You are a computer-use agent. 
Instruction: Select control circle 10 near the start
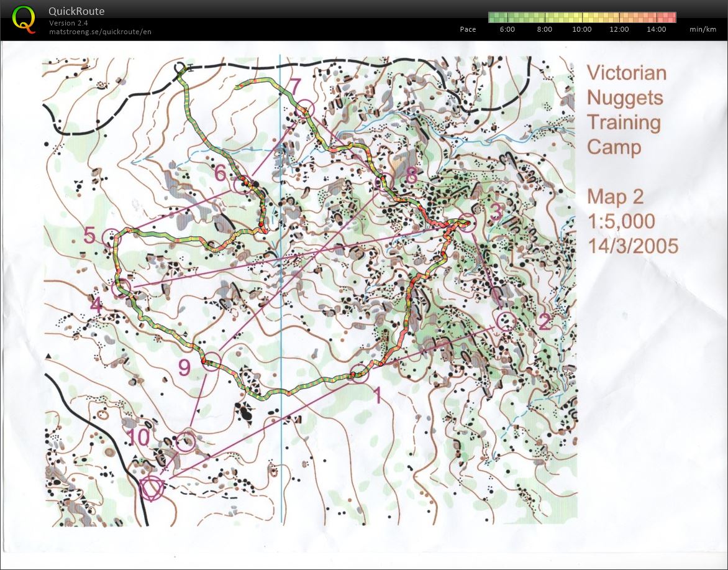(185, 442)
